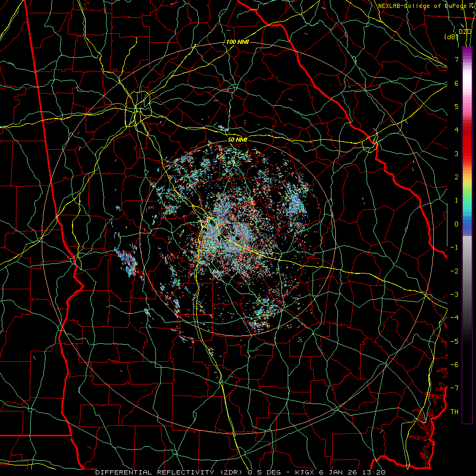
Task: Click the "2" tick label on color scale
Action: pyautogui.click(x=456, y=177)
